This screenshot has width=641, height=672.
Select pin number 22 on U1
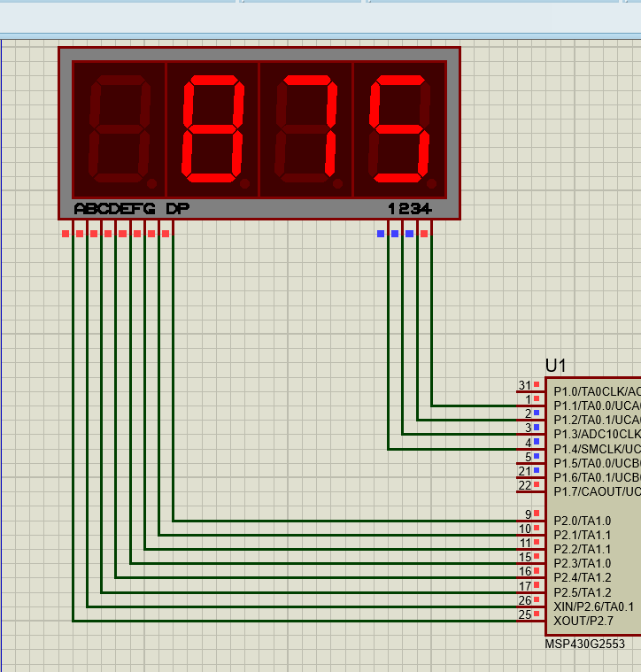coord(525,485)
